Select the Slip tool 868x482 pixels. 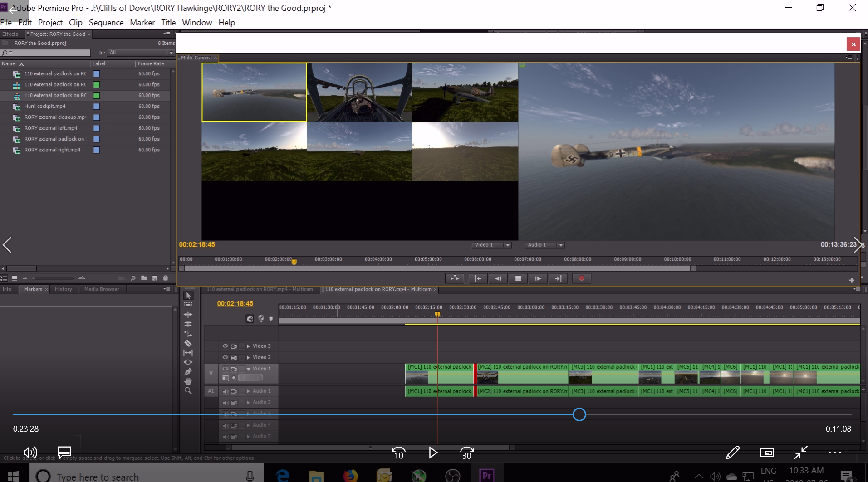point(188,352)
